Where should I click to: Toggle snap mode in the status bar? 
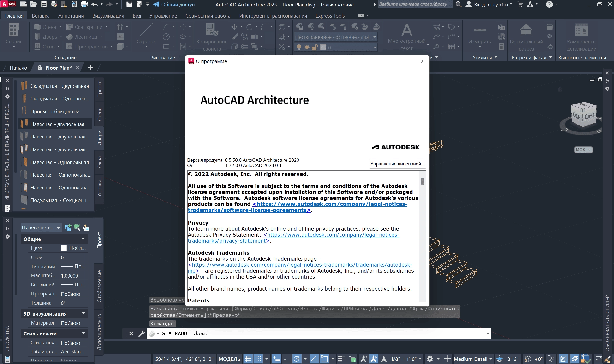(x=258, y=359)
